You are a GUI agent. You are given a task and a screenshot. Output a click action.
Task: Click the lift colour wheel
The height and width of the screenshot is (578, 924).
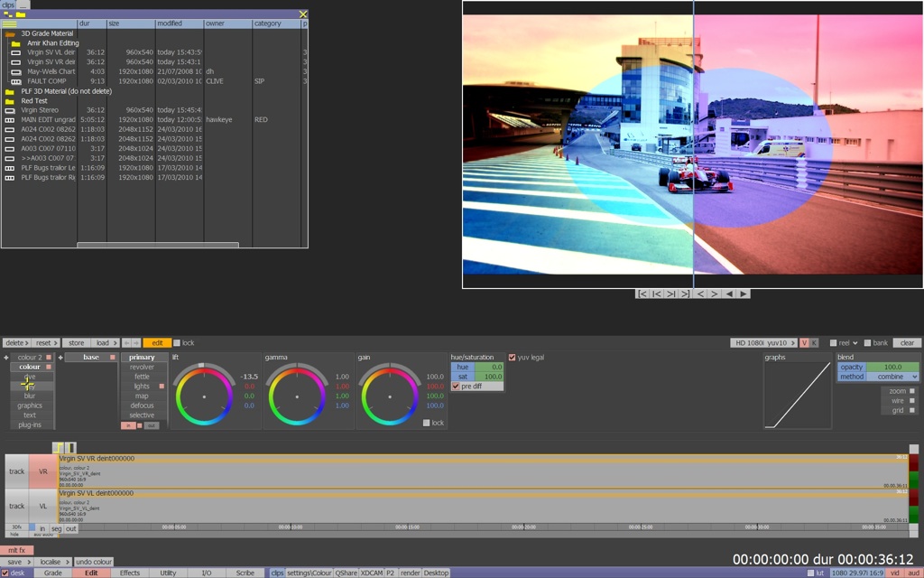[204, 396]
